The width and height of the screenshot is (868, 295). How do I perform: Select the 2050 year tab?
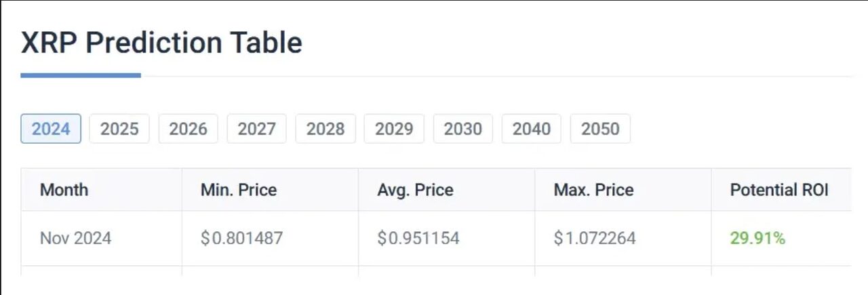[x=600, y=129]
